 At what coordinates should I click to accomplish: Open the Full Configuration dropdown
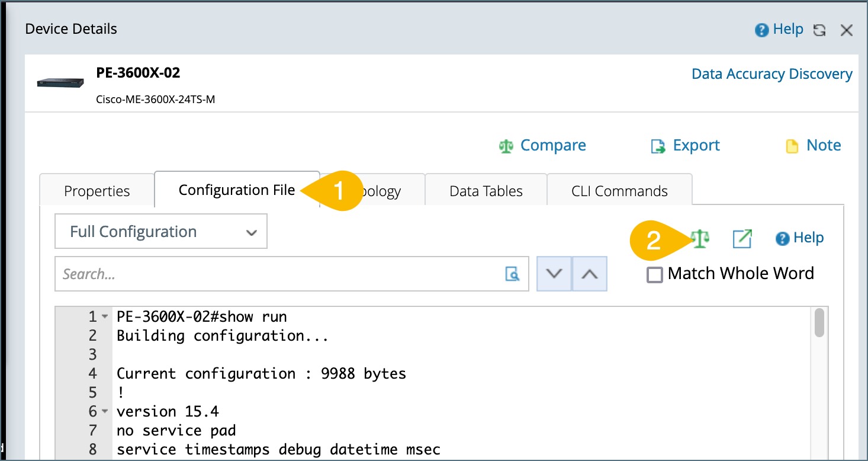[161, 232]
